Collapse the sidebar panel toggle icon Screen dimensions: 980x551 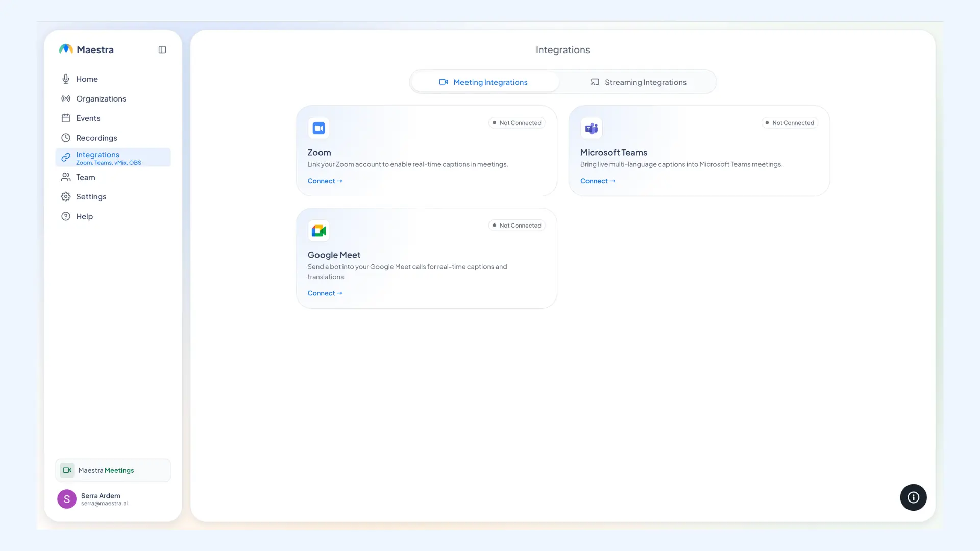pos(162,49)
